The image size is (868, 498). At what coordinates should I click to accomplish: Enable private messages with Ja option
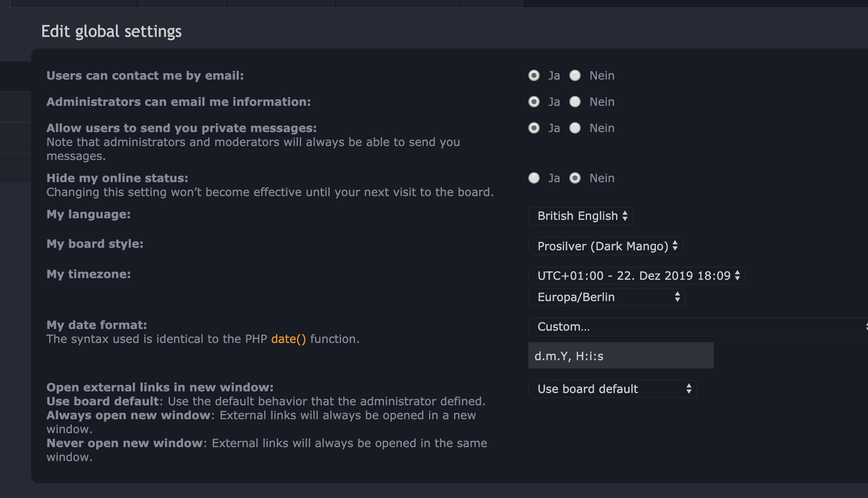click(x=534, y=128)
